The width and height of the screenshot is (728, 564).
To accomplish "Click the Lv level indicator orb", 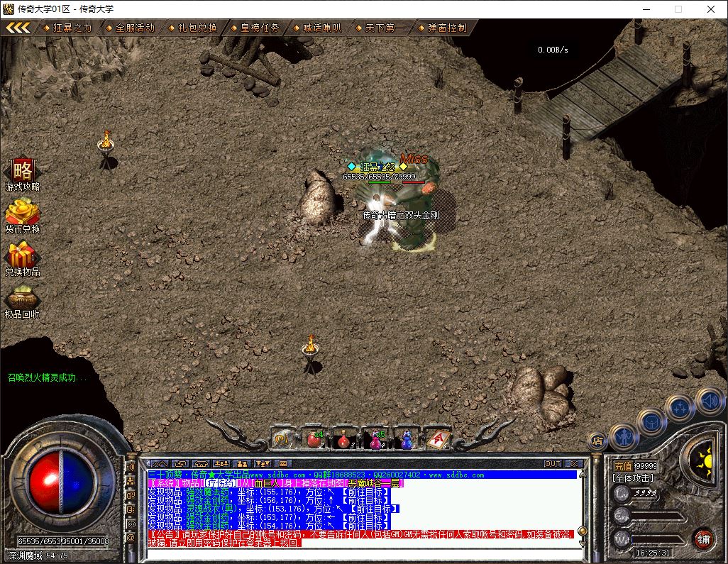I will pos(622,493).
